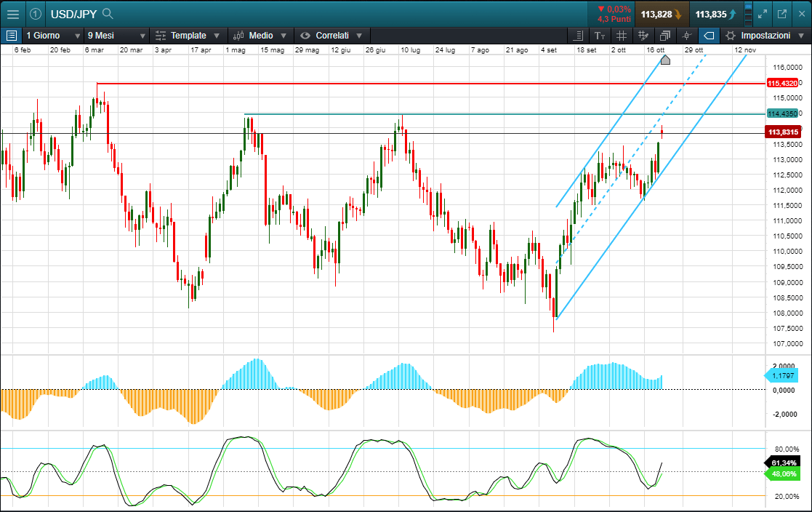
Task: Click the 80,00% stochastic level label
Action: (787, 449)
